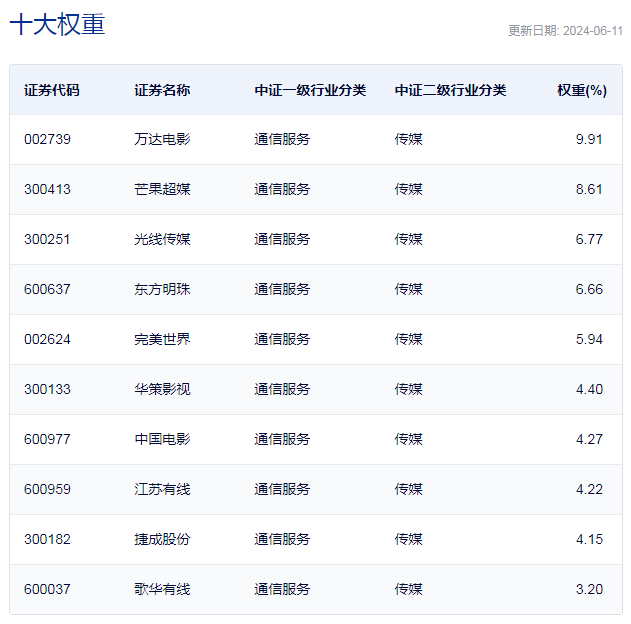
Task: Click the 中证二级行业分类 column header
Action: (450, 90)
